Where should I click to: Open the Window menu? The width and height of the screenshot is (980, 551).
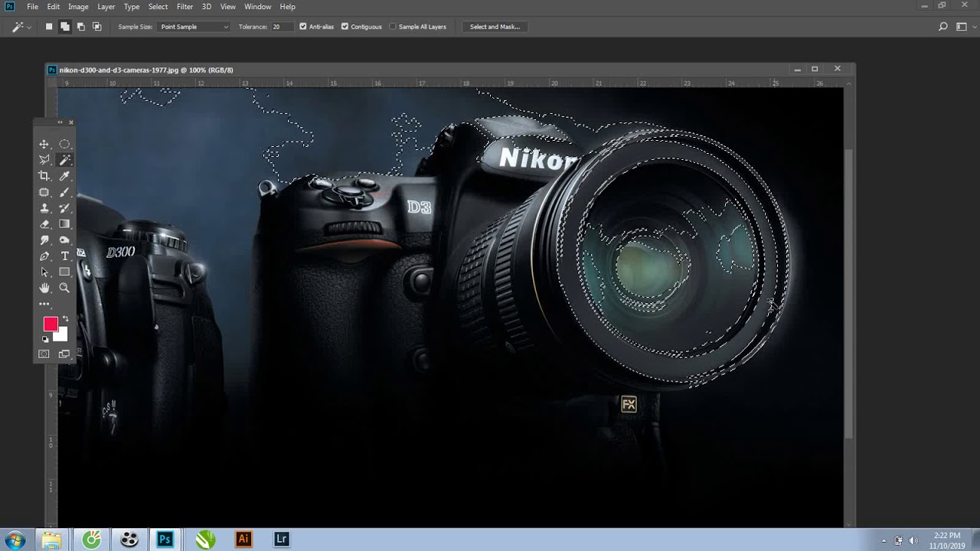click(x=258, y=7)
